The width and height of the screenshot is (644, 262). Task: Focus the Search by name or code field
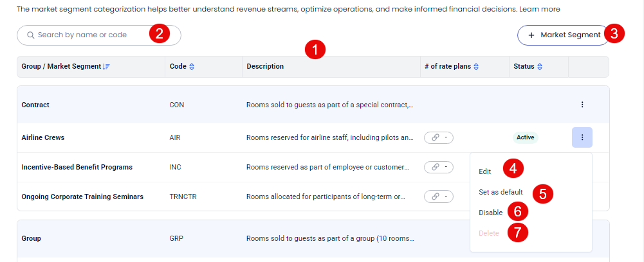90,35
